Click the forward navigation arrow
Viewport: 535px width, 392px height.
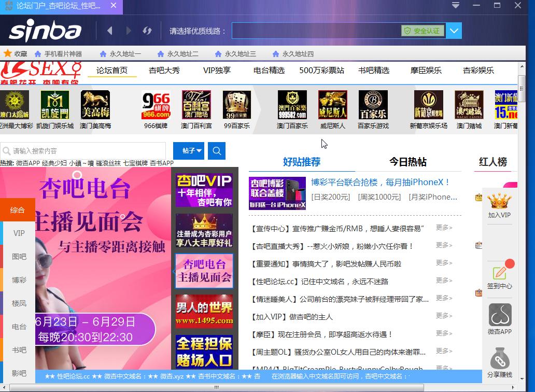click(128, 31)
